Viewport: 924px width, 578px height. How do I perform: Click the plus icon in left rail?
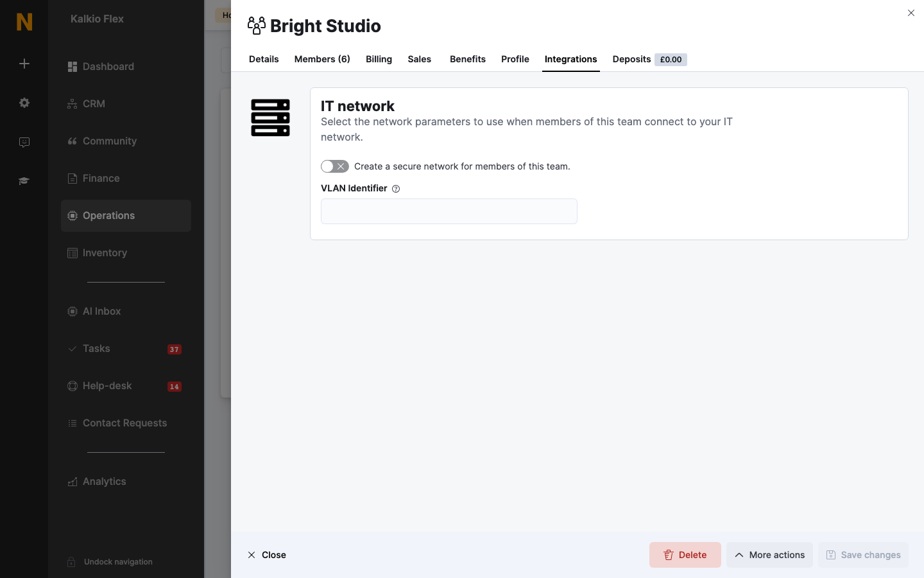tap(24, 64)
